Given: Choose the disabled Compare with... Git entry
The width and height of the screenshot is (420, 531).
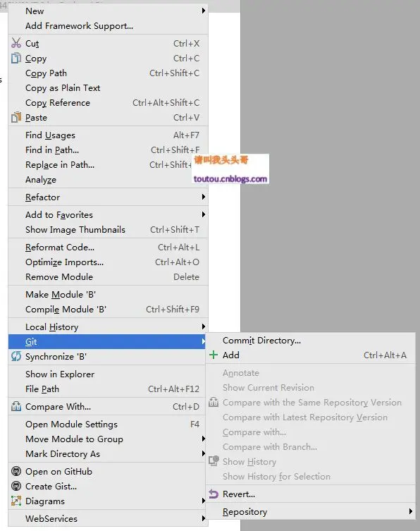Looking at the screenshot, I should tap(310, 432).
